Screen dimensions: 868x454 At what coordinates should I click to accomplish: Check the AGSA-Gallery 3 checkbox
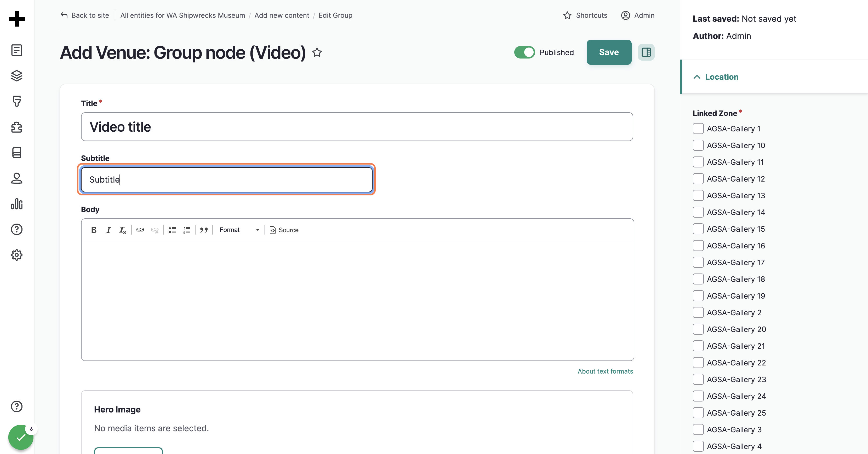698,429
